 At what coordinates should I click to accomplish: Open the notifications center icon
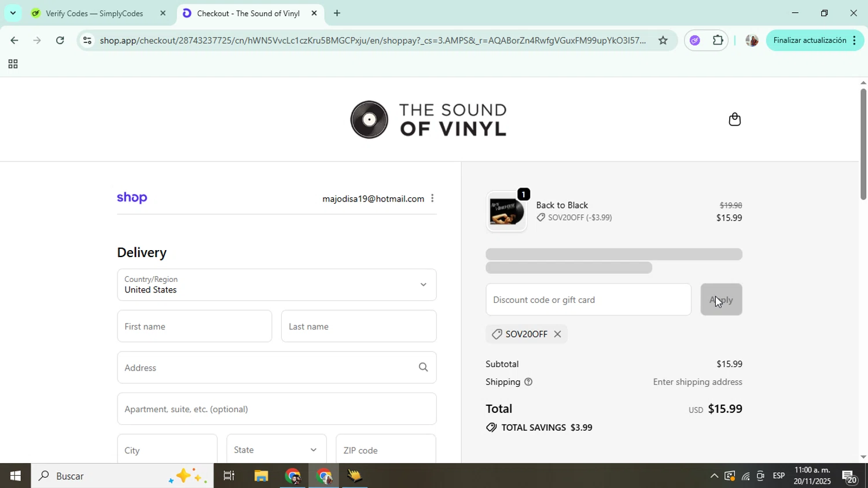[849, 476]
